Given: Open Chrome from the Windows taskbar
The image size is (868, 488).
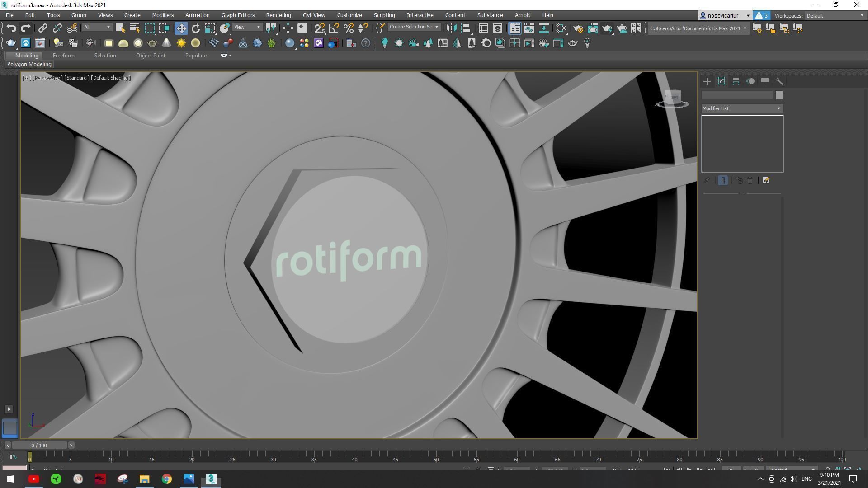Looking at the screenshot, I should 167,479.
